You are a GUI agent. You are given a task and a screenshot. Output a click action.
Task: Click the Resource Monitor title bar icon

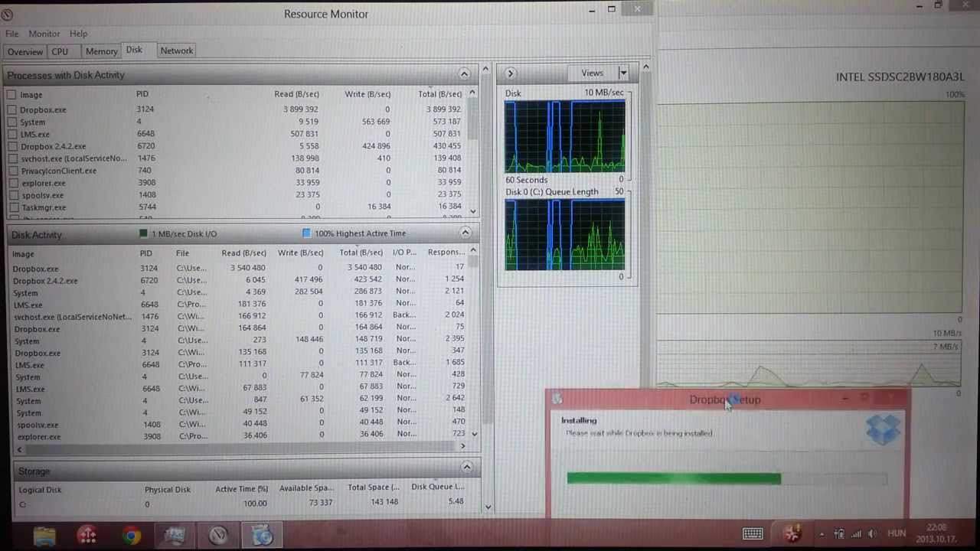7,14
